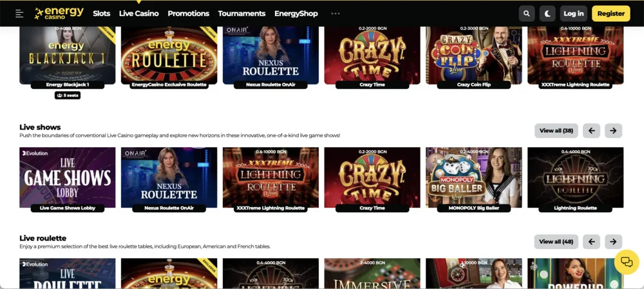
Task: View all 48 live roulette games
Action: (x=556, y=242)
